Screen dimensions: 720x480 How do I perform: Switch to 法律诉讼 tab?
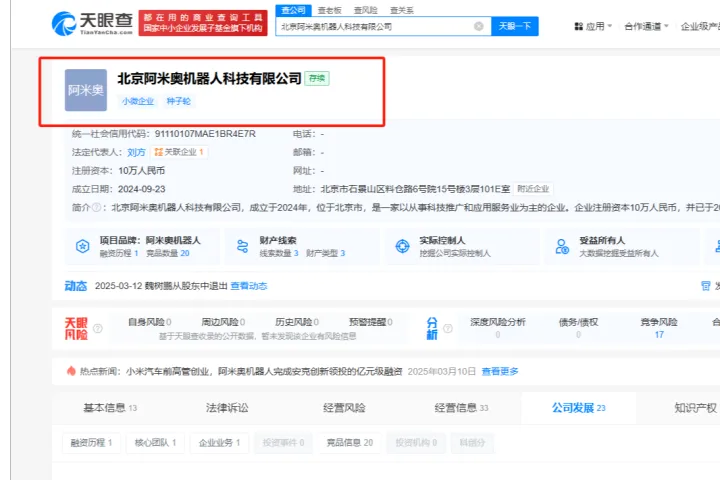tap(227, 408)
